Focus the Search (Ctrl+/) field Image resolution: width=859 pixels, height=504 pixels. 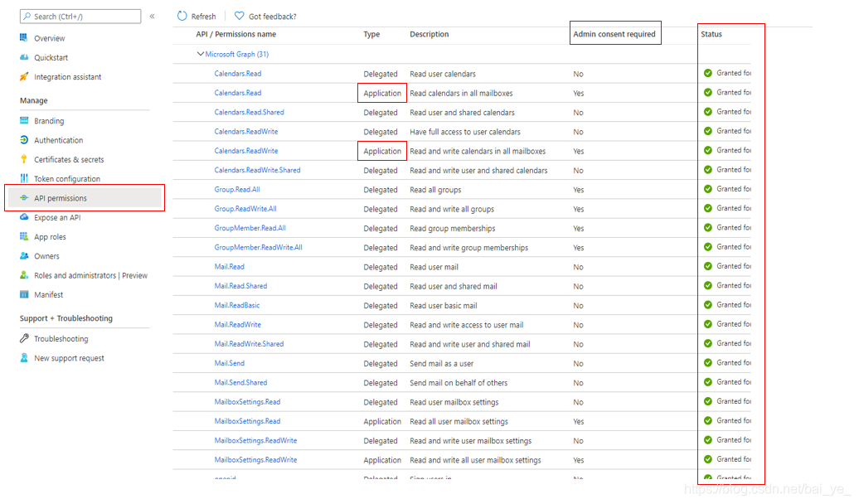[80, 17]
